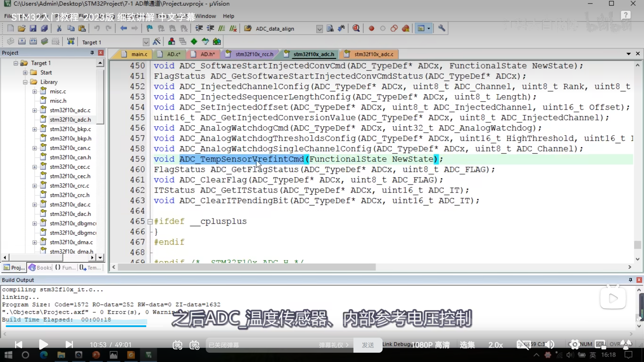This screenshot has height=362, width=644.
Task: Click the editor horizontal scrollbar
Action: tap(247, 267)
